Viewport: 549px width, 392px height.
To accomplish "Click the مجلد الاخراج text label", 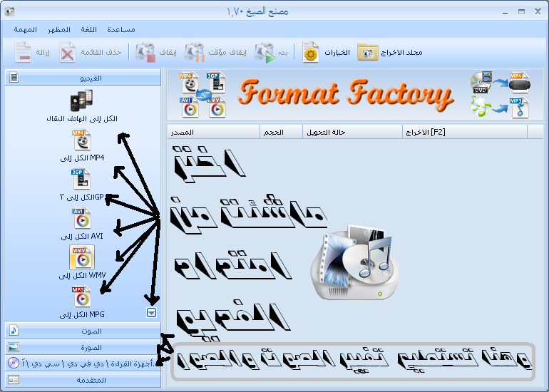I will click(401, 53).
